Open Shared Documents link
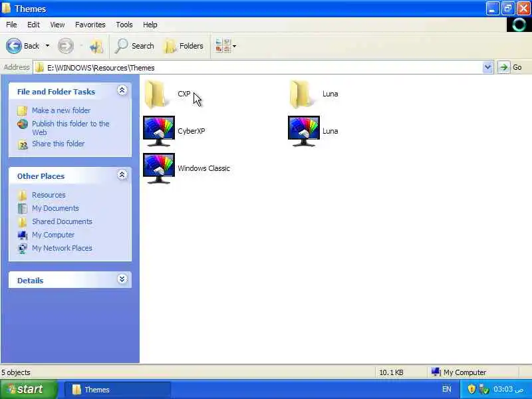Viewport: 532px width, 399px height. coord(62,221)
